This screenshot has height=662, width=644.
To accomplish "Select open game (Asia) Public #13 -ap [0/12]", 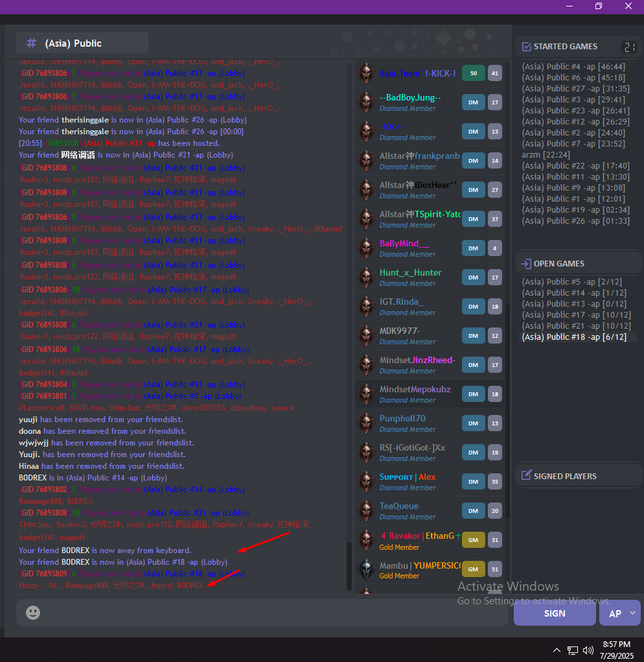I will tap(574, 303).
